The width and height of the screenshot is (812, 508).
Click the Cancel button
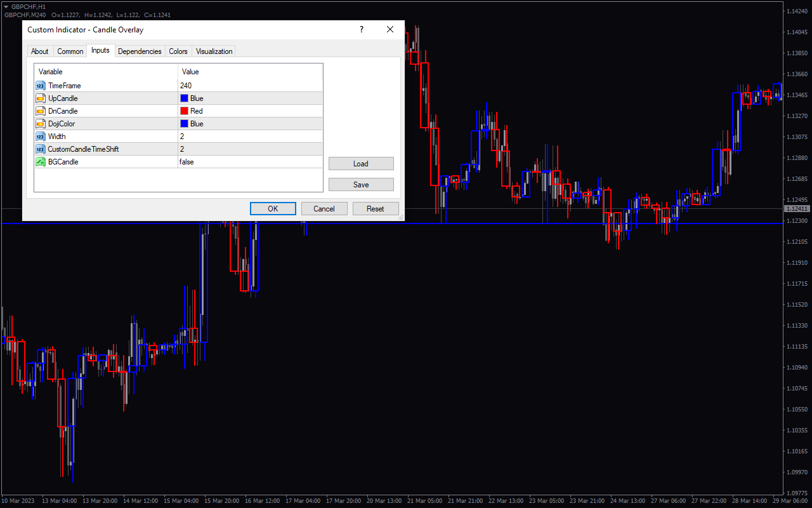coord(324,209)
